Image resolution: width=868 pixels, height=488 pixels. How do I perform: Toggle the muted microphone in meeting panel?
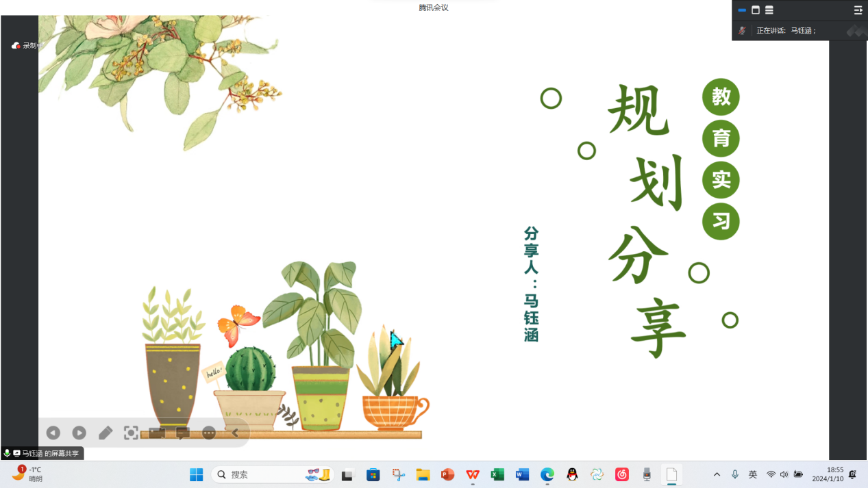tap(742, 31)
